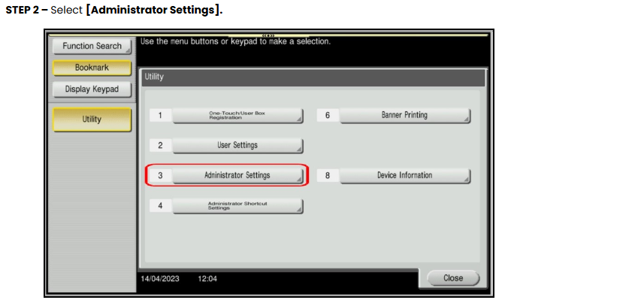Open User Settings menu

237,145
